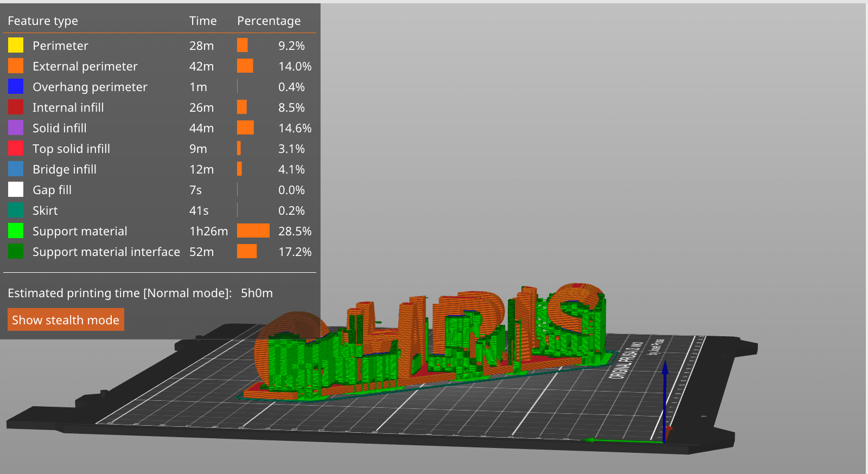
Task: Toggle the Support material interface label
Action: 106,252
